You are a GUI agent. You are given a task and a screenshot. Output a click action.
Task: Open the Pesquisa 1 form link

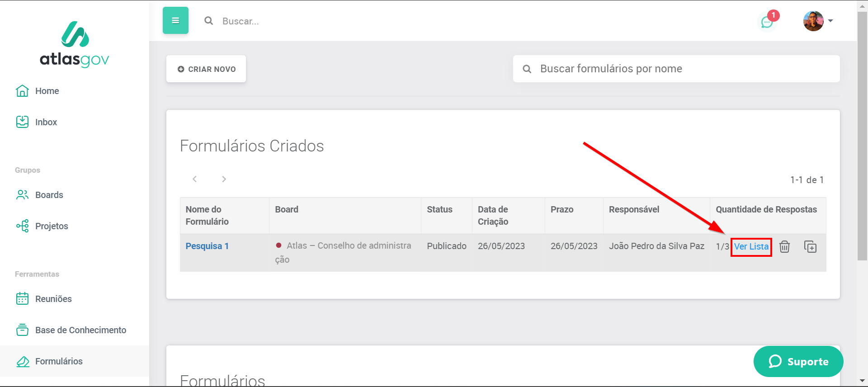(207, 246)
